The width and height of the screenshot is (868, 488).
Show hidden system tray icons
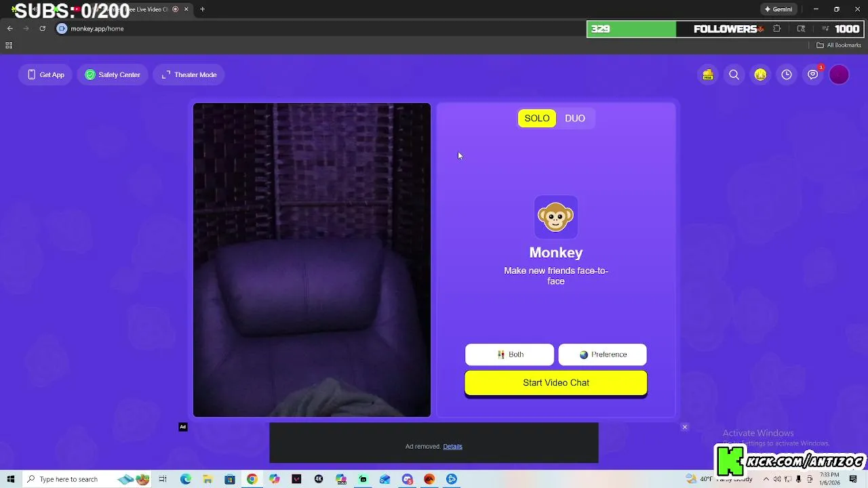coord(766,479)
